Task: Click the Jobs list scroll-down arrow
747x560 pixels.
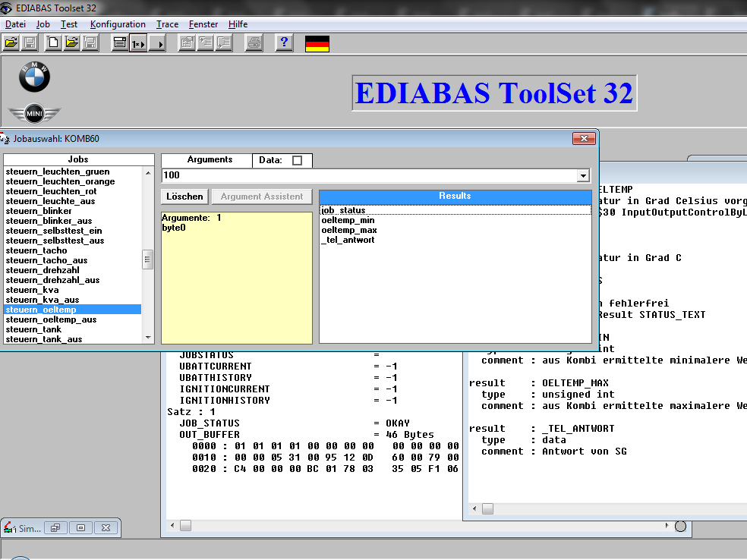Action: click(x=148, y=338)
